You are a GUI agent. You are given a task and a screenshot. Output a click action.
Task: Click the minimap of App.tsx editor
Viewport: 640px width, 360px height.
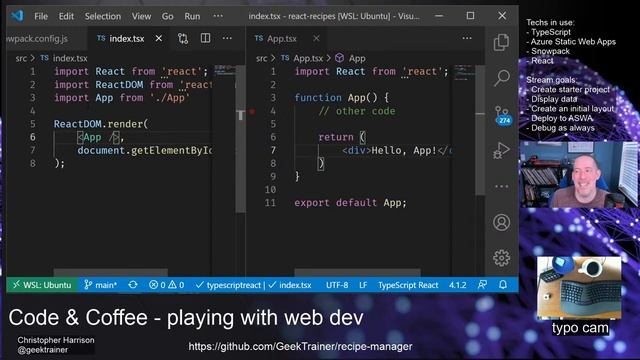click(x=464, y=73)
